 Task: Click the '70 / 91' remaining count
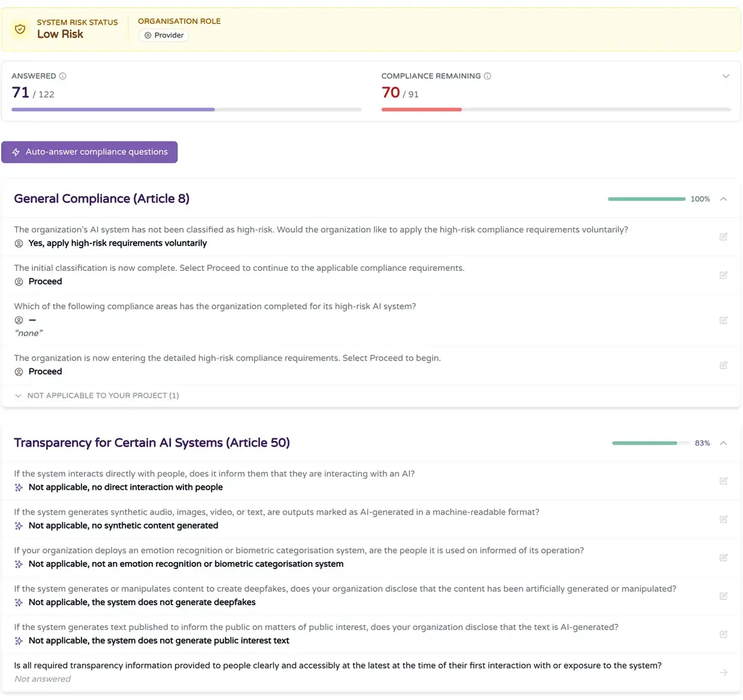pyautogui.click(x=400, y=93)
